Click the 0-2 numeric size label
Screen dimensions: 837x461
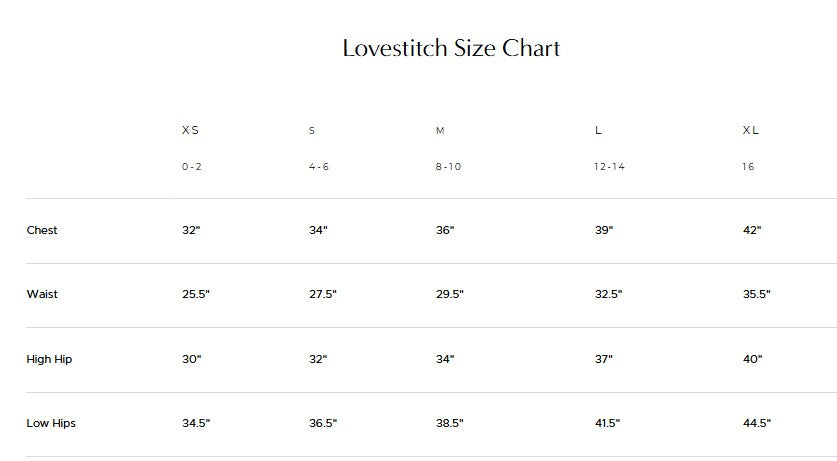click(x=192, y=167)
